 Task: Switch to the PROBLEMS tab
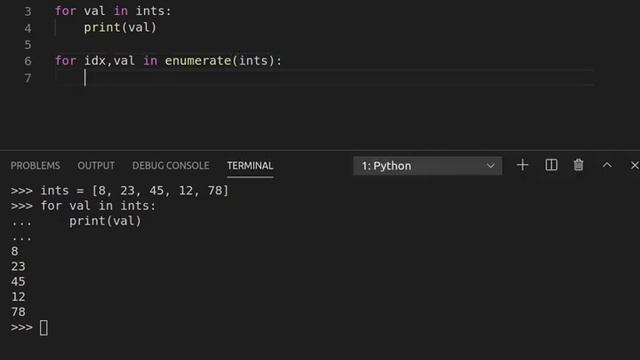pos(35,166)
